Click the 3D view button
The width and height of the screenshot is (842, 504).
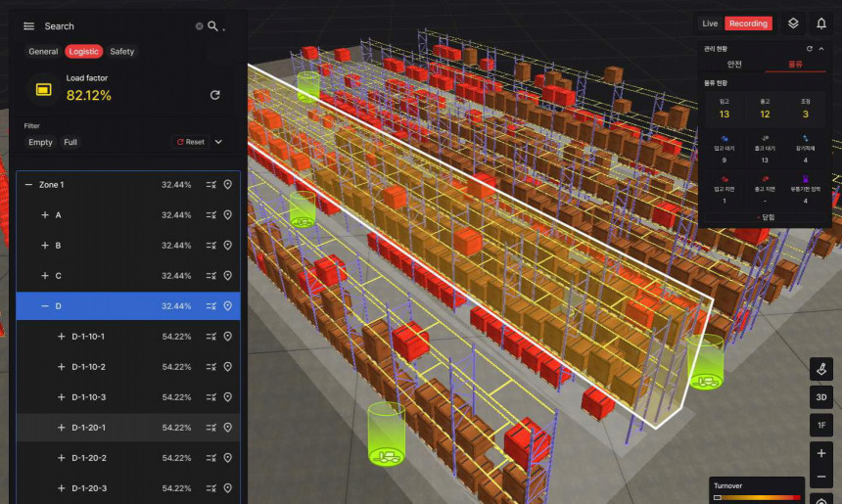point(821,397)
